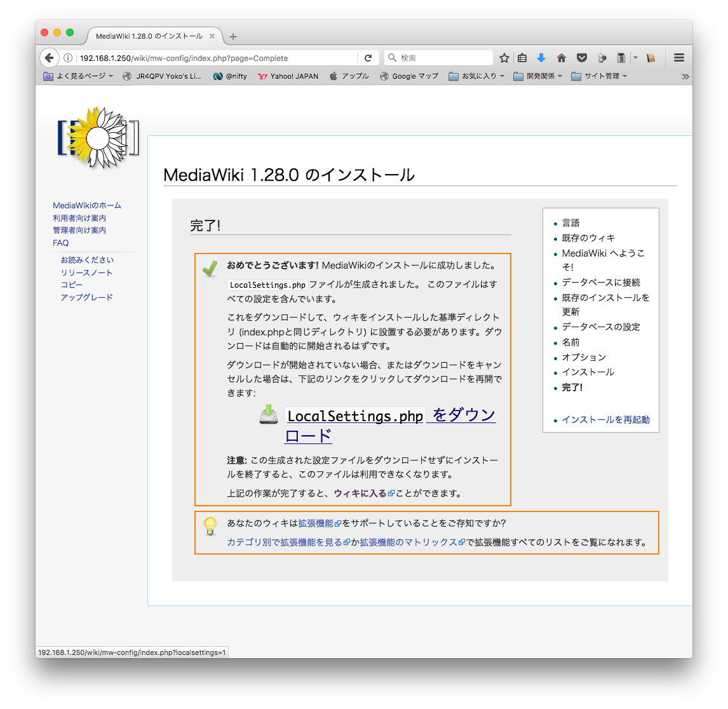Click 言語 step in installer list
Screen dimensions: 728x709
[x=570, y=223]
